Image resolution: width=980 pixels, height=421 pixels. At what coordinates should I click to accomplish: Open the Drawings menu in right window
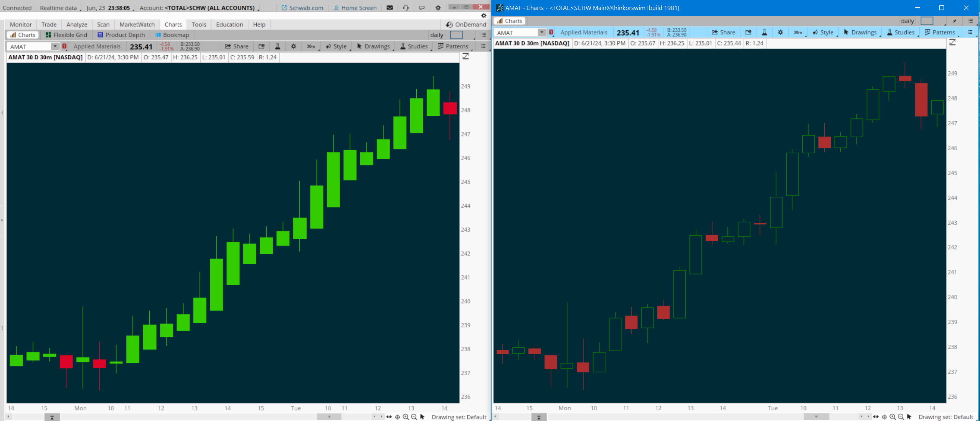(860, 33)
